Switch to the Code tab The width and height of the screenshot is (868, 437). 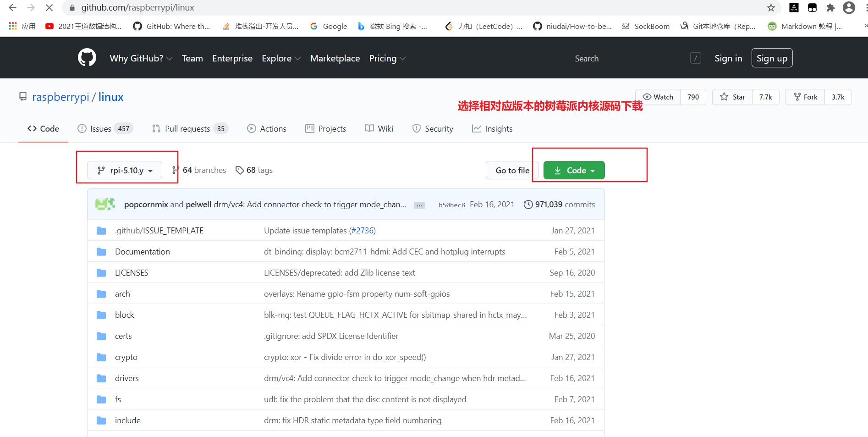43,129
